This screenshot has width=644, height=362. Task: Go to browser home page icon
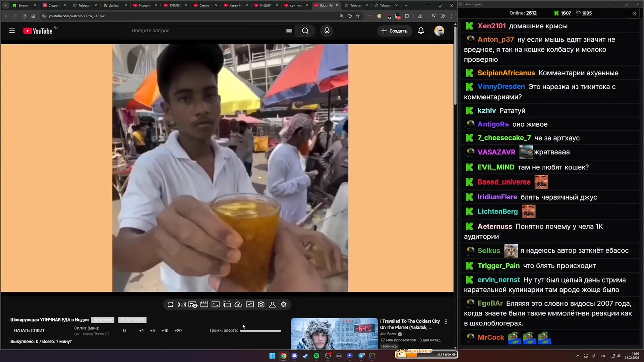(33, 16)
